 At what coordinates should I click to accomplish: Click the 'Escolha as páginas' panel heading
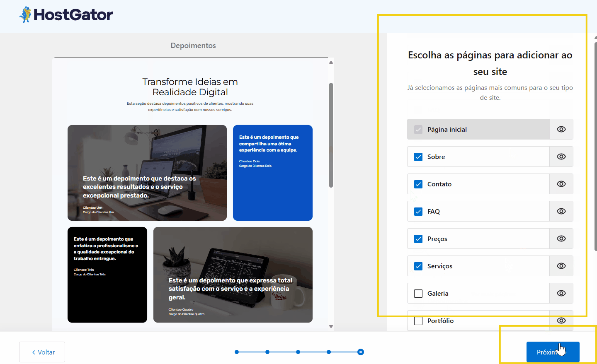point(490,63)
